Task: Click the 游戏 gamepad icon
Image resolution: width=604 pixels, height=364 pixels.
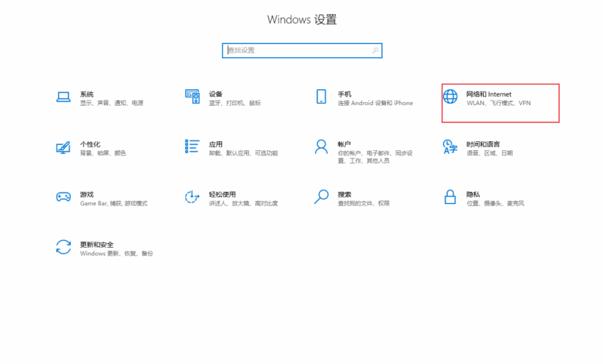Action: click(63, 197)
